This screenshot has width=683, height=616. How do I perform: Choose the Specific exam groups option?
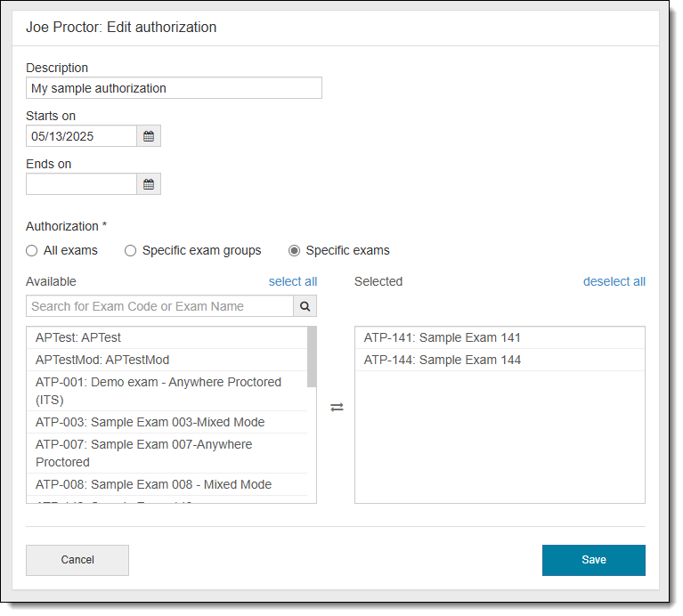[x=131, y=251]
